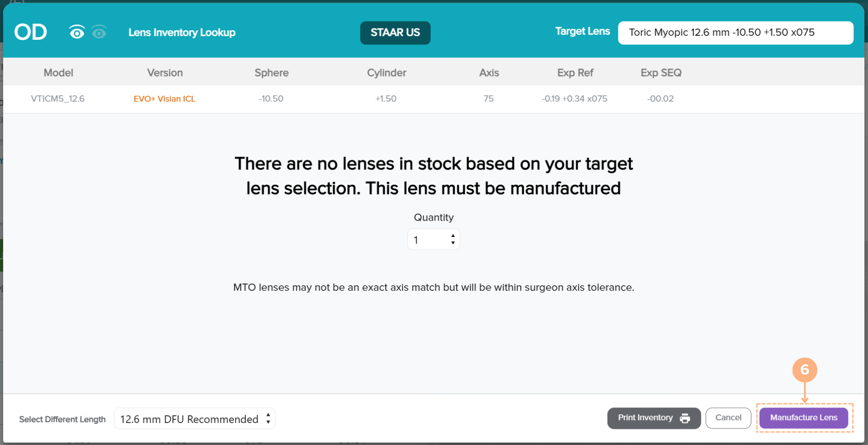Click the active right-eye icon
Viewport: 868px width, 445px height.
(x=77, y=32)
